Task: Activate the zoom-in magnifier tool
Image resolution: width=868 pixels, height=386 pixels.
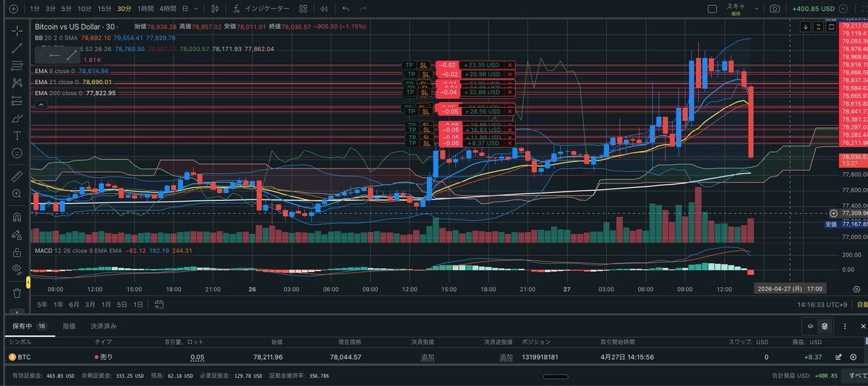Action: click(17, 194)
